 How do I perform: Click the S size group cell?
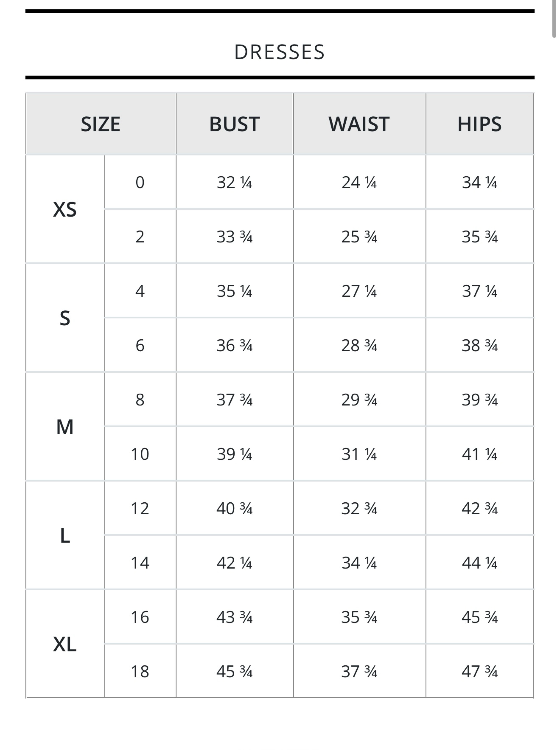click(x=65, y=318)
